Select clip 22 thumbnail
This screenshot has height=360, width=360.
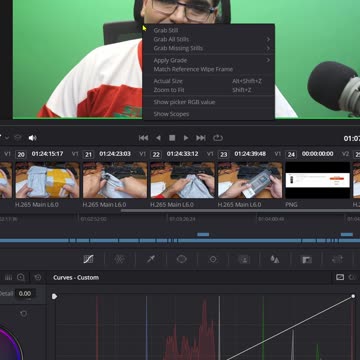[183, 180]
